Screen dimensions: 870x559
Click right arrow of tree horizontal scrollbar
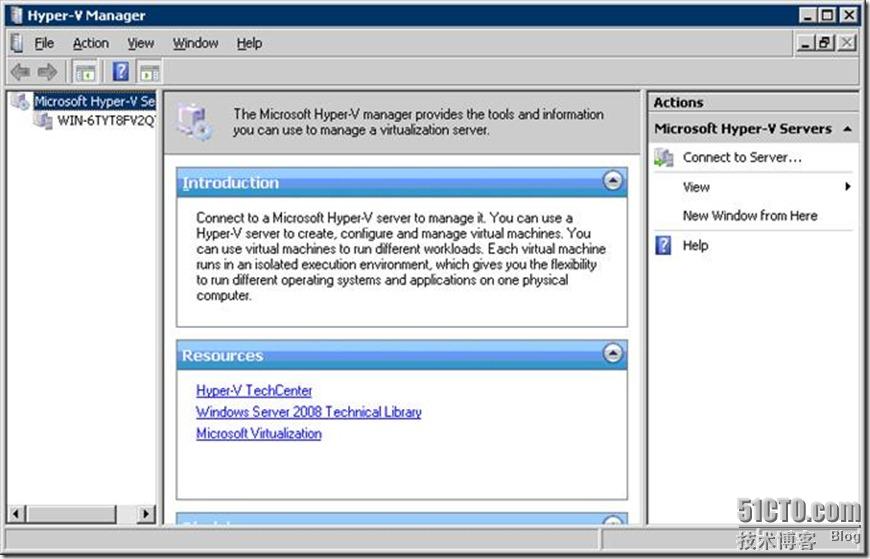[145, 513]
